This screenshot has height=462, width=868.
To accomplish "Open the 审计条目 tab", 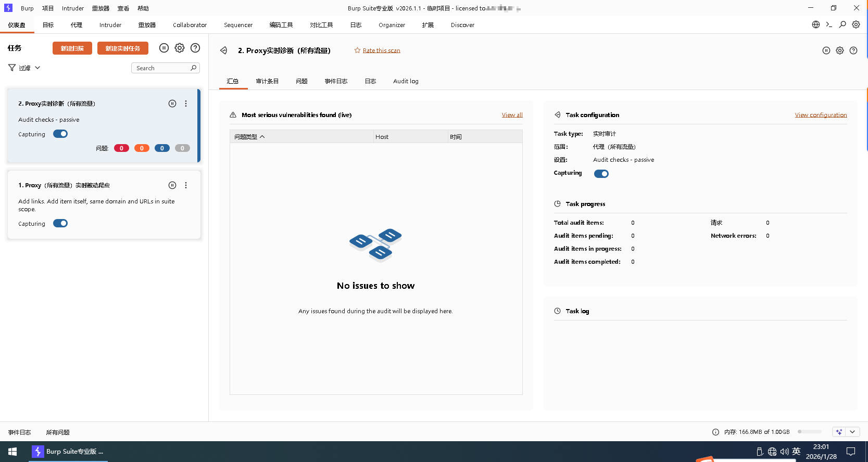I will coord(267,81).
